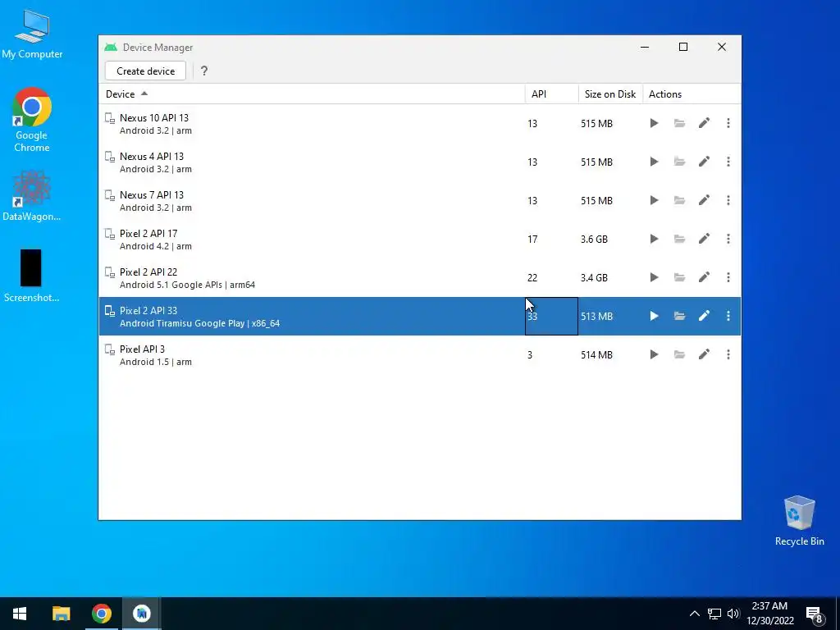Edit the Pixel 2 API 33 device
840x630 pixels.
point(704,316)
